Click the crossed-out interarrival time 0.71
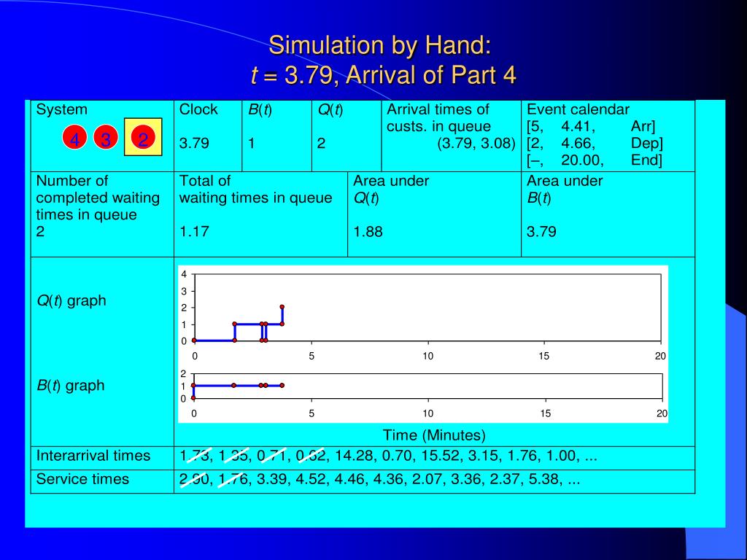Image resolution: width=747 pixels, height=560 pixels. (272, 456)
